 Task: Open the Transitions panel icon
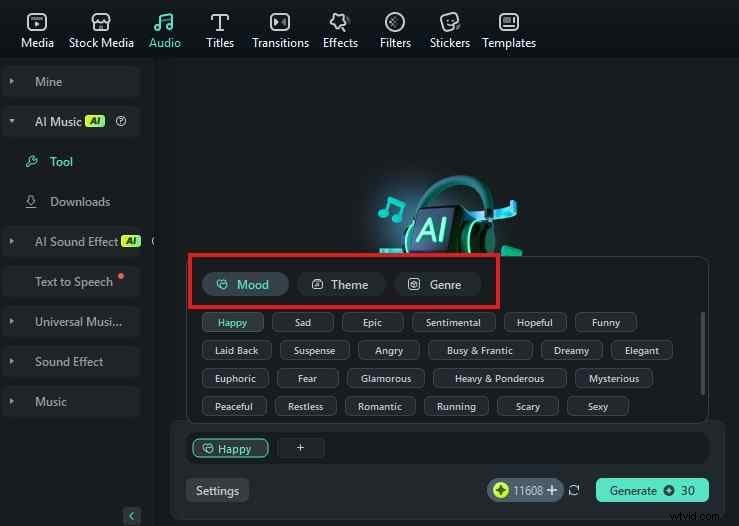[280, 22]
